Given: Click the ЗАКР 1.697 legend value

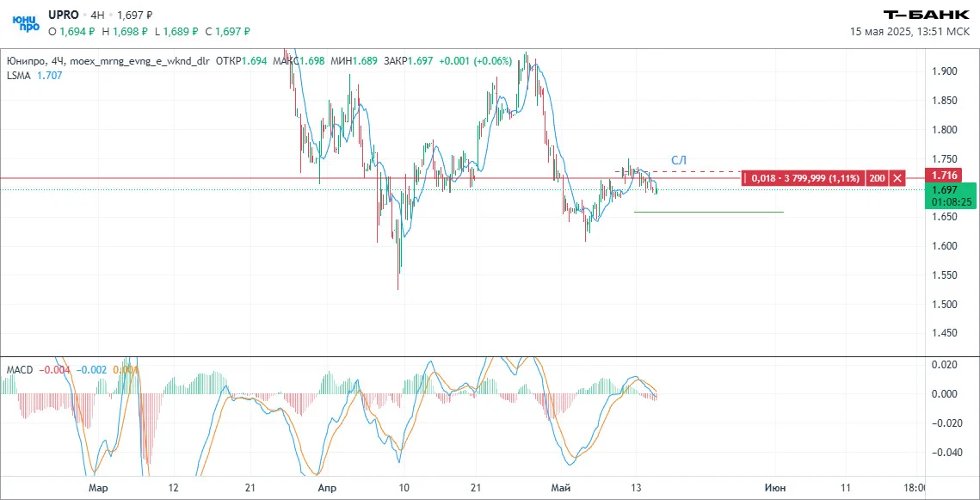Looking at the screenshot, I should (x=408, y=61).
